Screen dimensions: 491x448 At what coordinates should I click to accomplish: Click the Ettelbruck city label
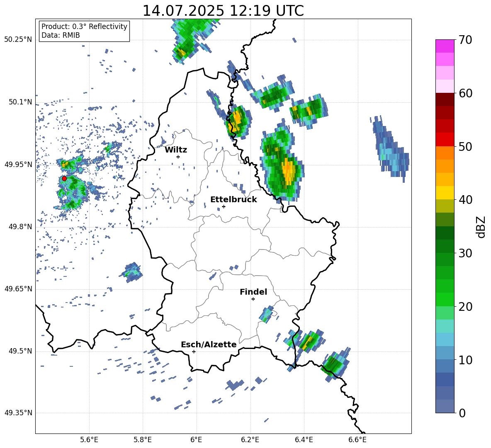click(x=233, y=200)
